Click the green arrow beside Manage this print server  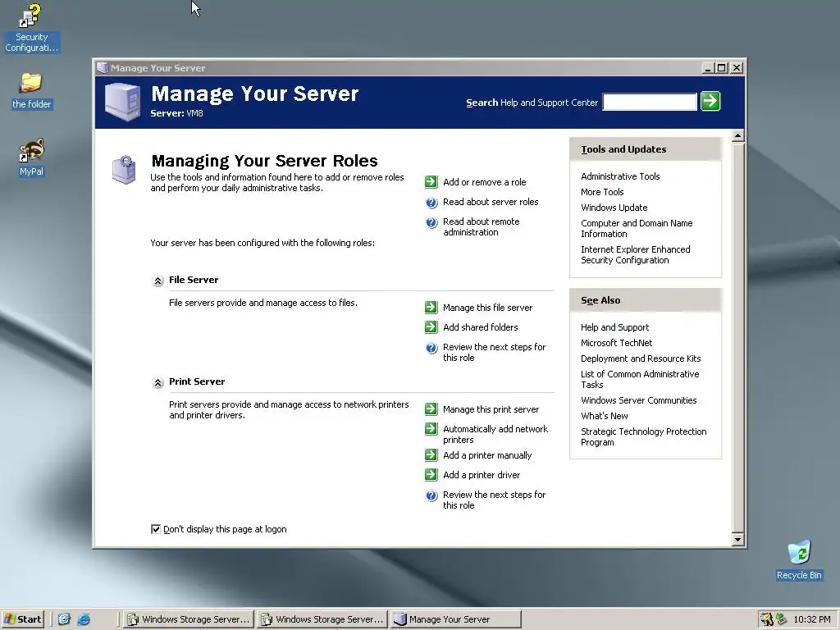click(431, 409)
